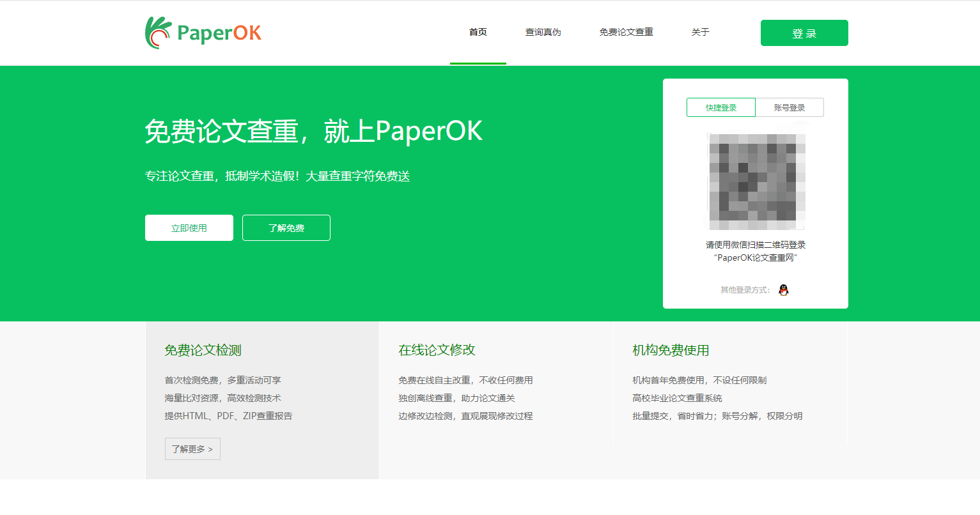Click the 了解免费 outlined button
This screenshot has width=980, height=515.
pyautogui.click(x=286, y=228)
